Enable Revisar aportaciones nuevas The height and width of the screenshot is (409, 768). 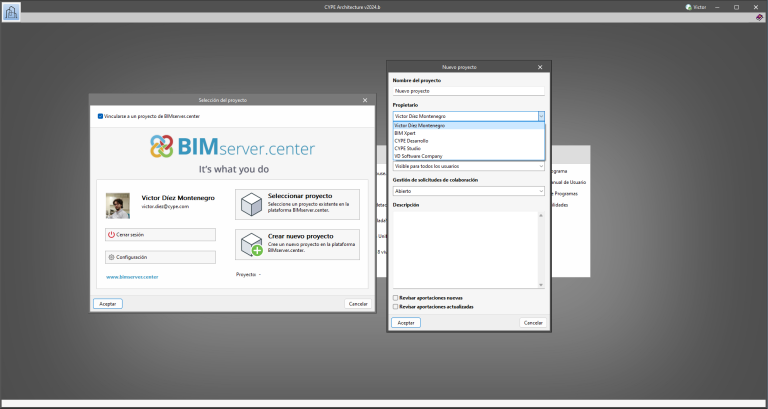coord(396,298)
